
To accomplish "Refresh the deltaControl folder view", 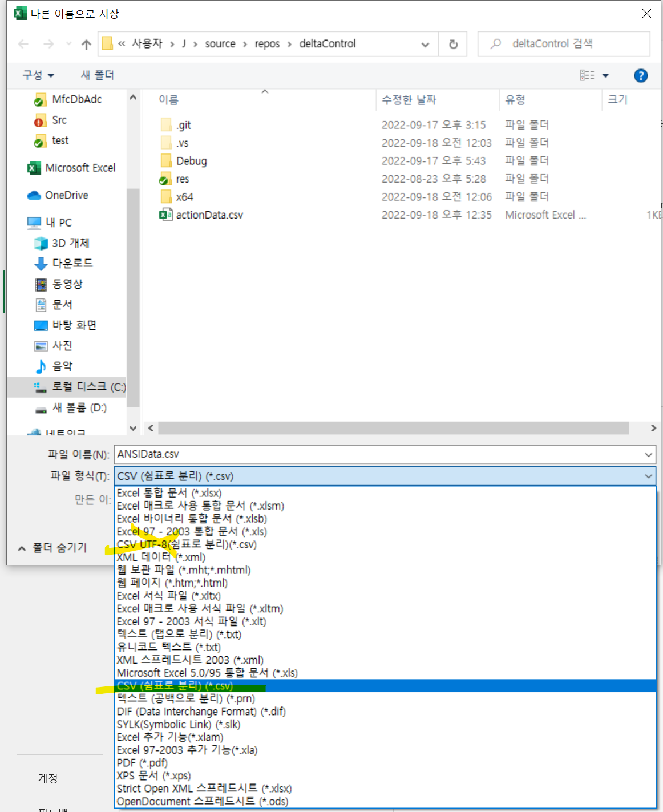I will 454,44.
